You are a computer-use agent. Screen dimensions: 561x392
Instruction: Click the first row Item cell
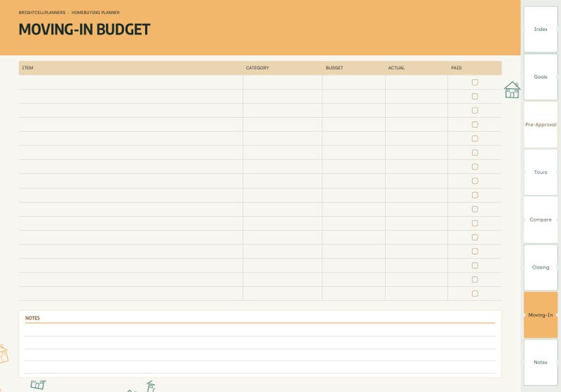131,82
